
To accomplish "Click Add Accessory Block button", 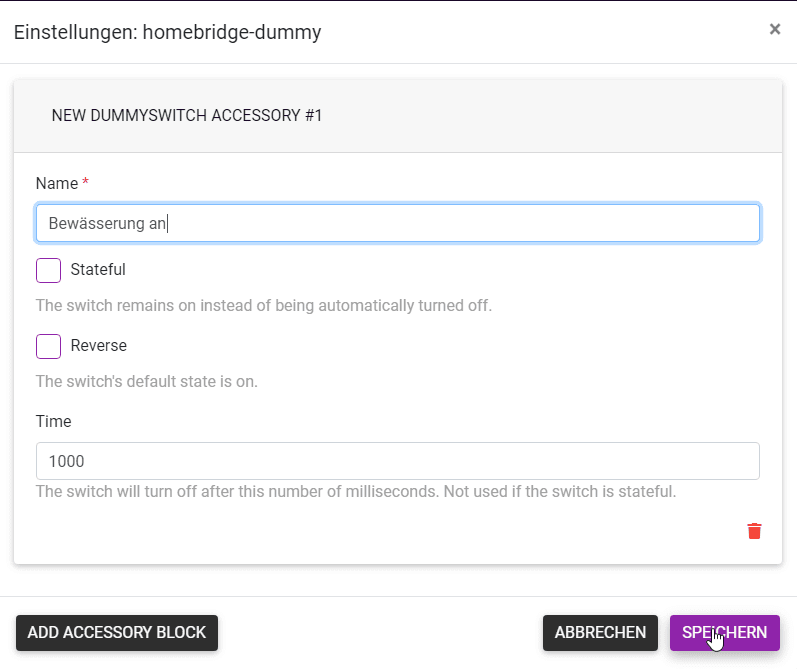I will [117, 633].
